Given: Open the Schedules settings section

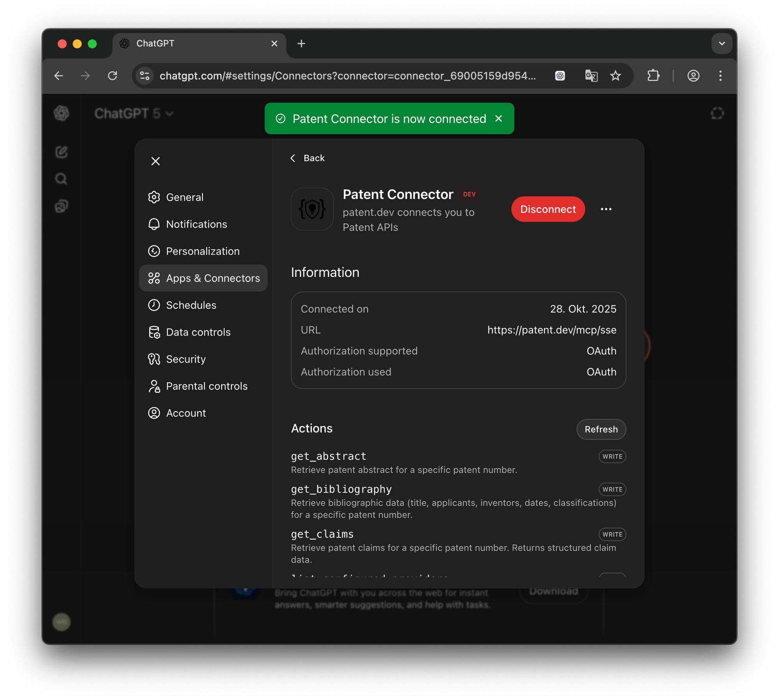Looking at the screenshot, I should pyautogui.click(x=190, y=305).
